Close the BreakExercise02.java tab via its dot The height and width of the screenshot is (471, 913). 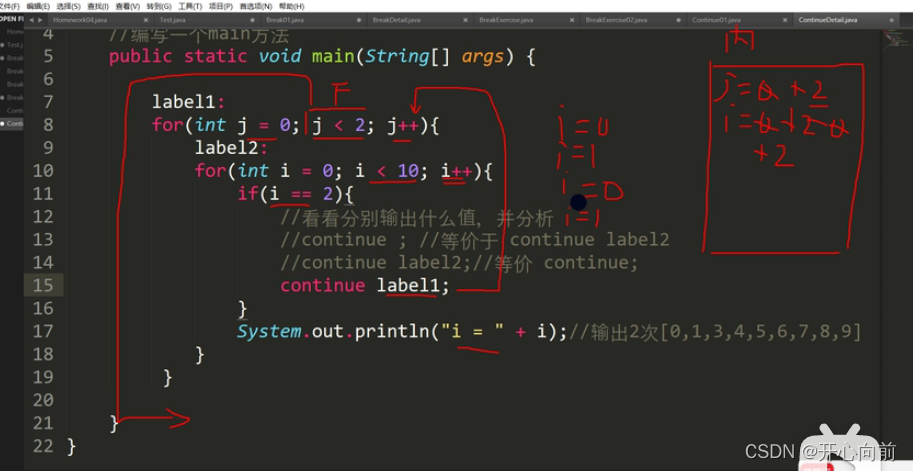pyautogui.click(x=679, y=20)
